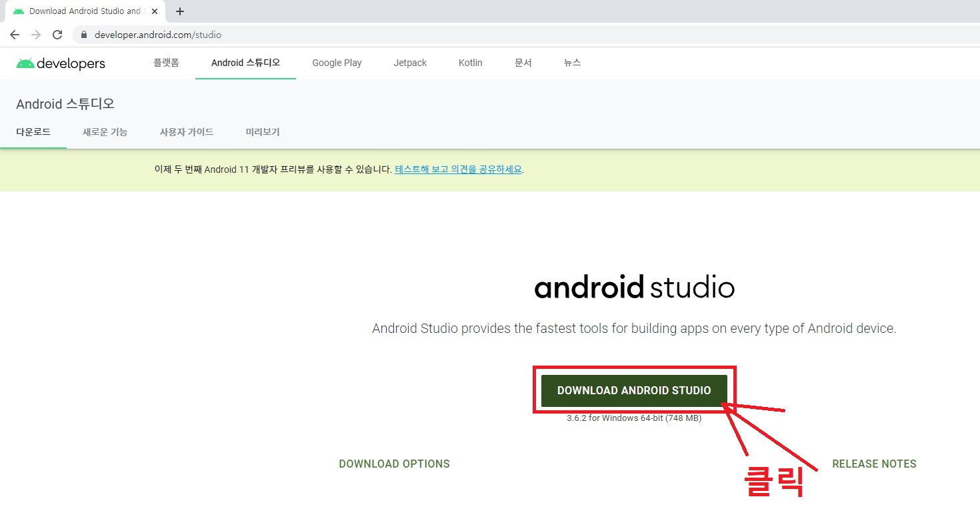Click the DOWNLOAD ANDROID STUDIO button
The image size is (980, 531).
634,390
